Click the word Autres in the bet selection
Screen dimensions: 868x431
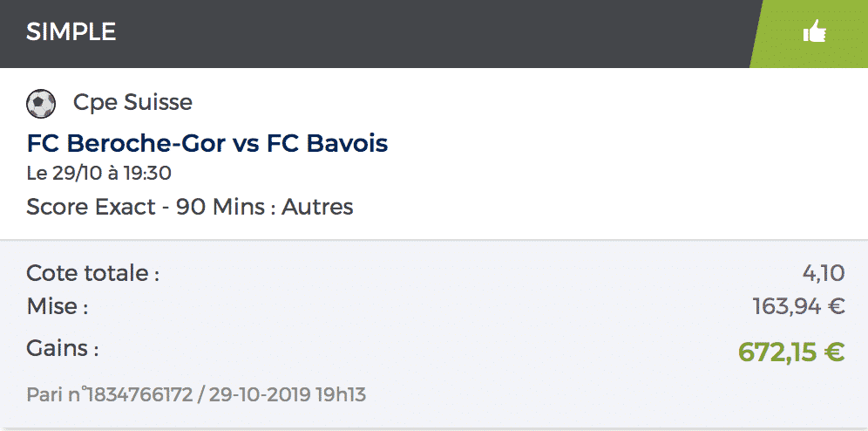coord(318,207)
